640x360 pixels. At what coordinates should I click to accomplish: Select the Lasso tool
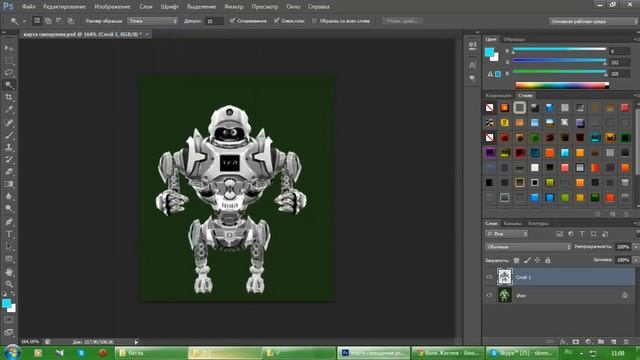click(x=9, y=73)
